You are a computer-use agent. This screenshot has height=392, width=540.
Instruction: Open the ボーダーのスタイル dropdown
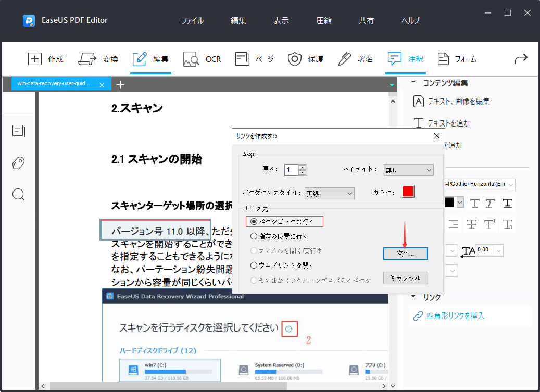pyautogui.click(x=329, y=193)
